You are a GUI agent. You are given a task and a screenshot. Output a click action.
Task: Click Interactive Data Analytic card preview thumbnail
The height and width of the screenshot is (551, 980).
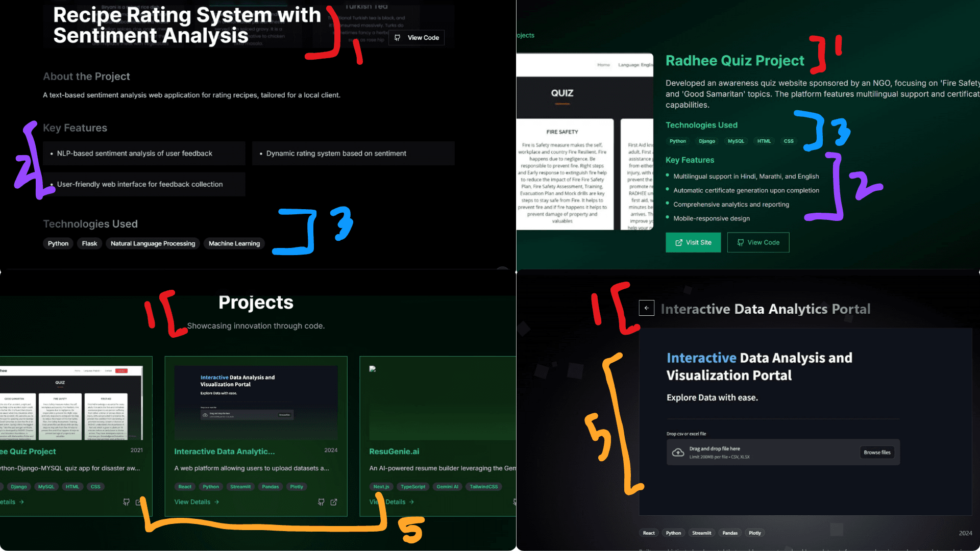click(256, 403)
